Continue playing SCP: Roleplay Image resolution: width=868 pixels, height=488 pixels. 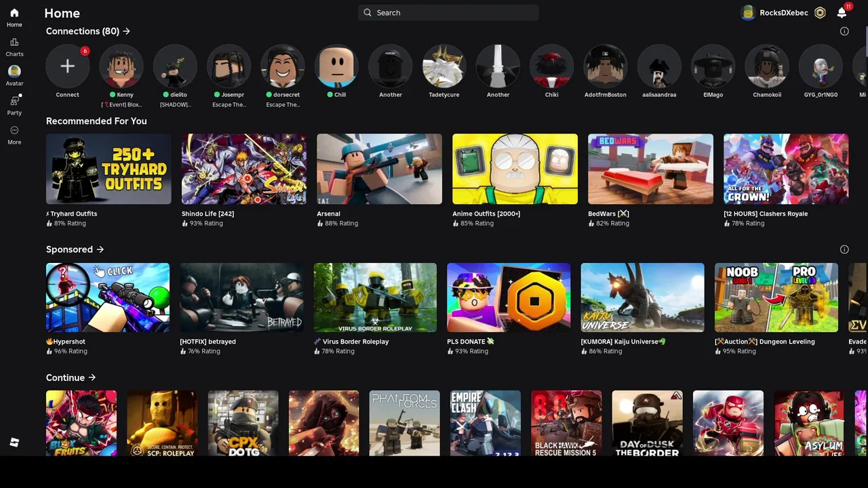[162, 423]
